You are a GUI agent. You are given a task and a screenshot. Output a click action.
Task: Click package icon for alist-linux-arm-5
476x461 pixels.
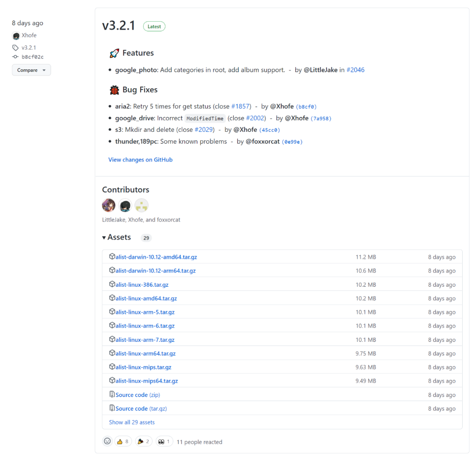[x=112, y=311]
